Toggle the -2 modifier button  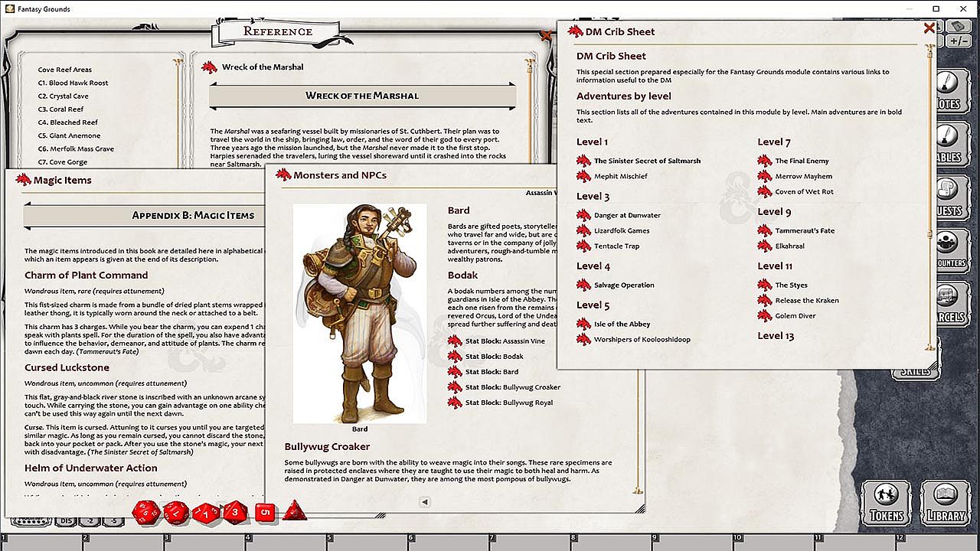(90, 521)
